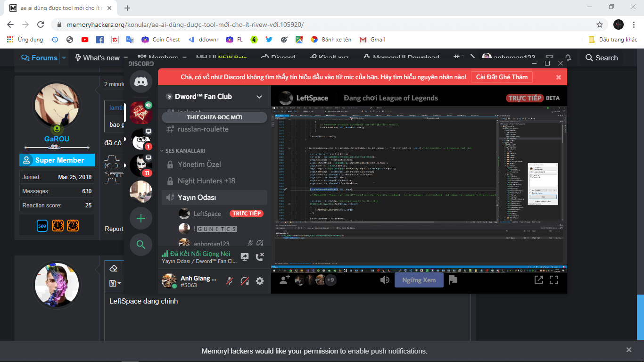Open the Dword Fan Club server icon
This screenshot has height=362, width=644.
point(140,113)
